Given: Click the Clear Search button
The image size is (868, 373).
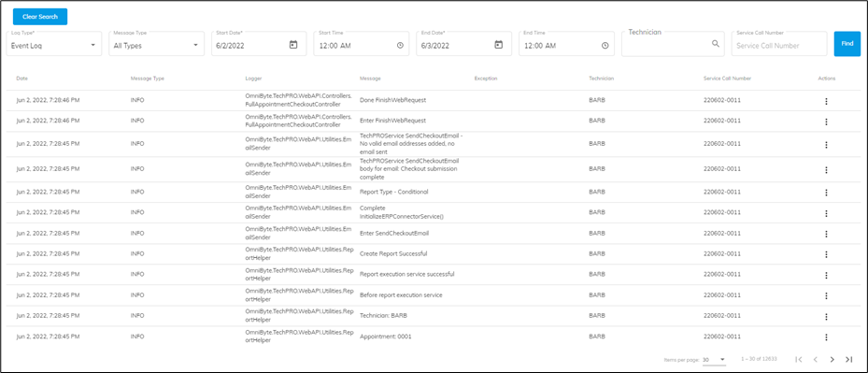Looking at the screenshot, I should (40, 17).
